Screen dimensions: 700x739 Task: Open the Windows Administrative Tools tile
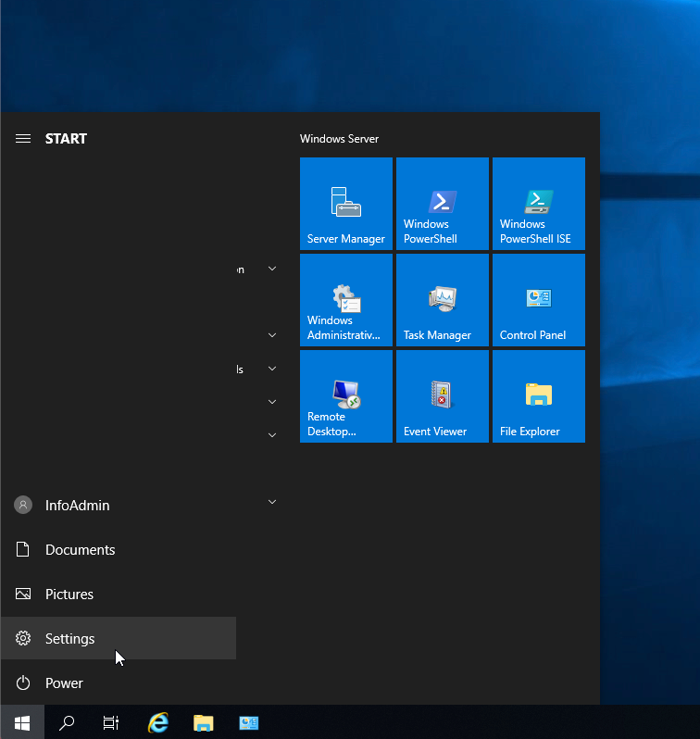point(346,300)
